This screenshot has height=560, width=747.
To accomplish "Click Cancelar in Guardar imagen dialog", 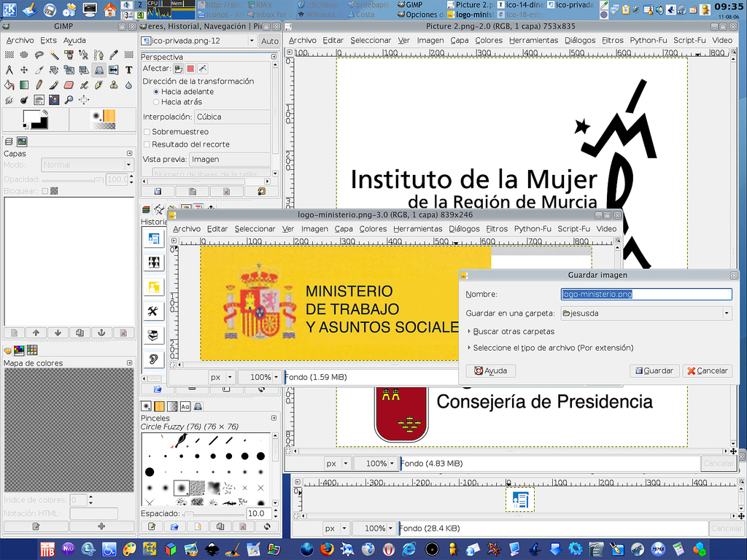I will coord(708,370).
